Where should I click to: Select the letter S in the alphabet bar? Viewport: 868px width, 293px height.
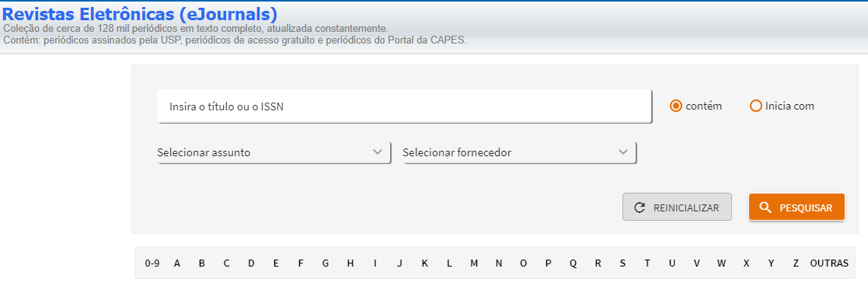point(622,263)
